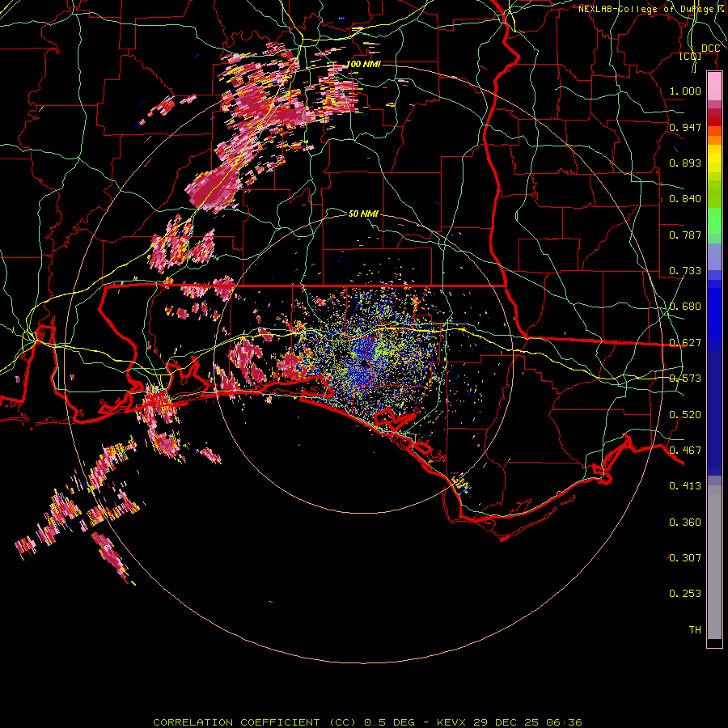The image size is (728, 728).
Task: Click the 0.360 scale value
Action: pyautogui.click(x=685, y=523)
